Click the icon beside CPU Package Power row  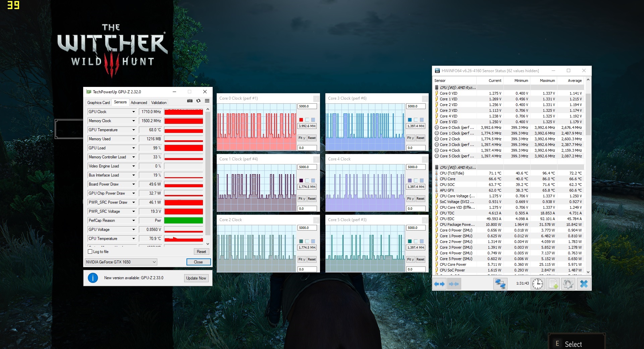point(437,225)
